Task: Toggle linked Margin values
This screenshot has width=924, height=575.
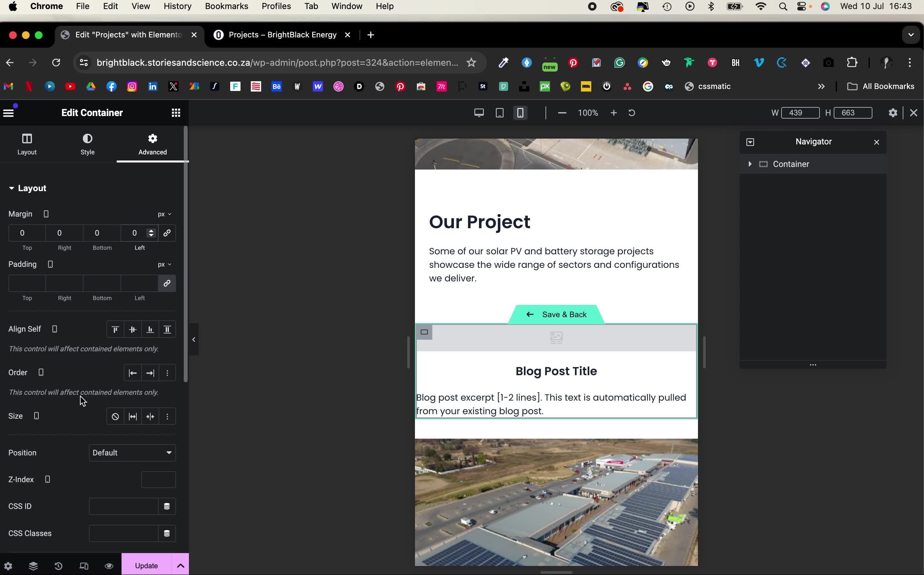Action: tap(167, 233)
